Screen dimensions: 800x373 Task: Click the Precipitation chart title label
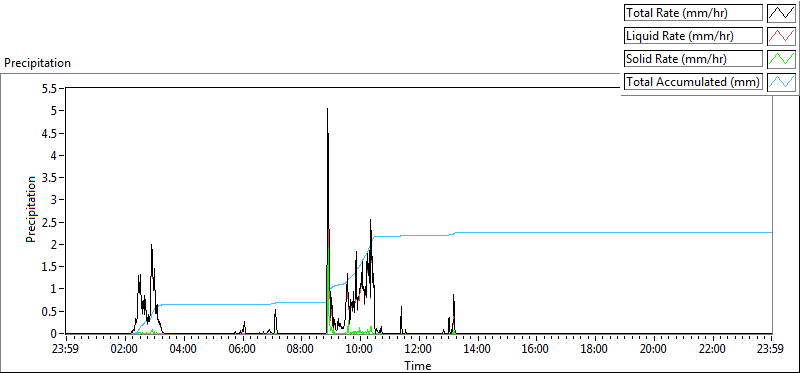click(37, 63)
